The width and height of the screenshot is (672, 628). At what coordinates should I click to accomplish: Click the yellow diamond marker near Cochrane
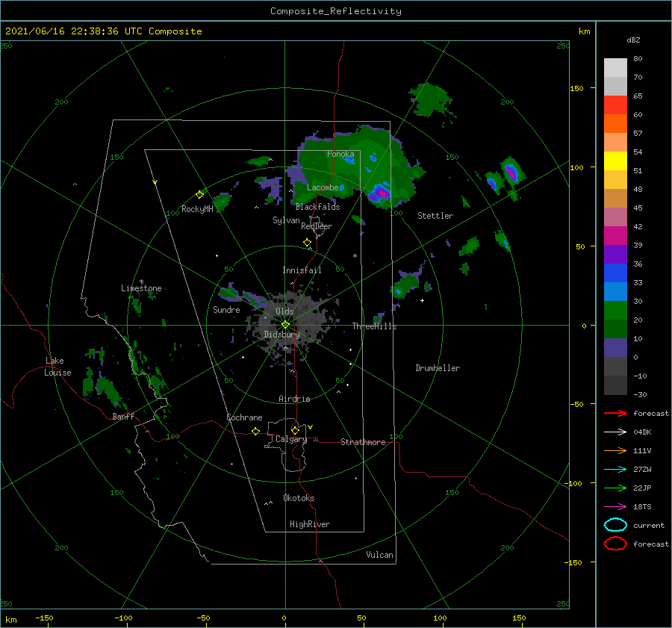click(x=255, y=431)
